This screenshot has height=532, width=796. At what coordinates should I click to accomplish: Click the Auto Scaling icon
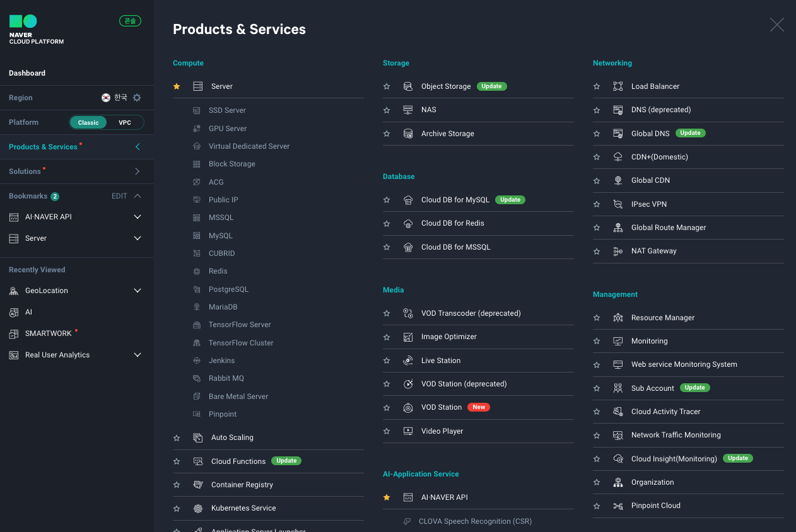point(198,437)
